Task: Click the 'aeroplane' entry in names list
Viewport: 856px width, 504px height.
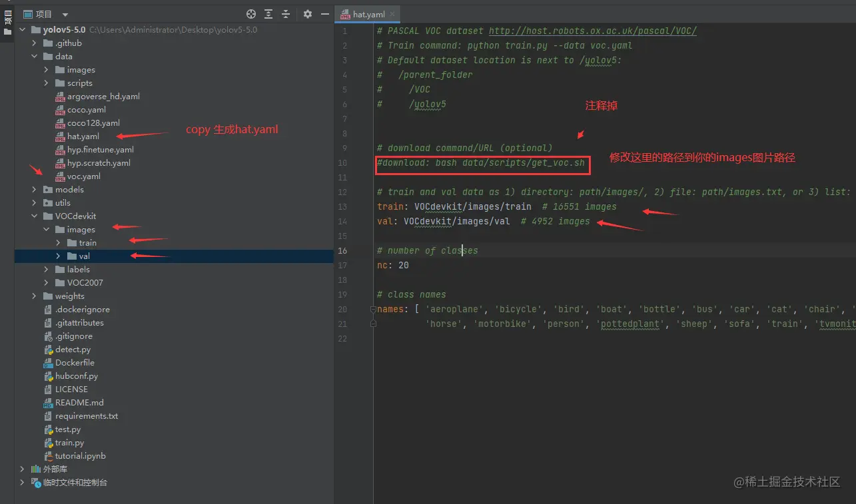Action: pos(454,310)
